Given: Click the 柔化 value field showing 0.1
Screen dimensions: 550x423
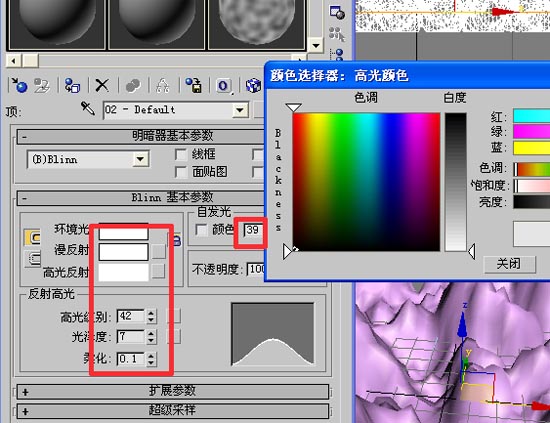Looking at the screenshot, I should pyautogui.click(x=130, y=358).
